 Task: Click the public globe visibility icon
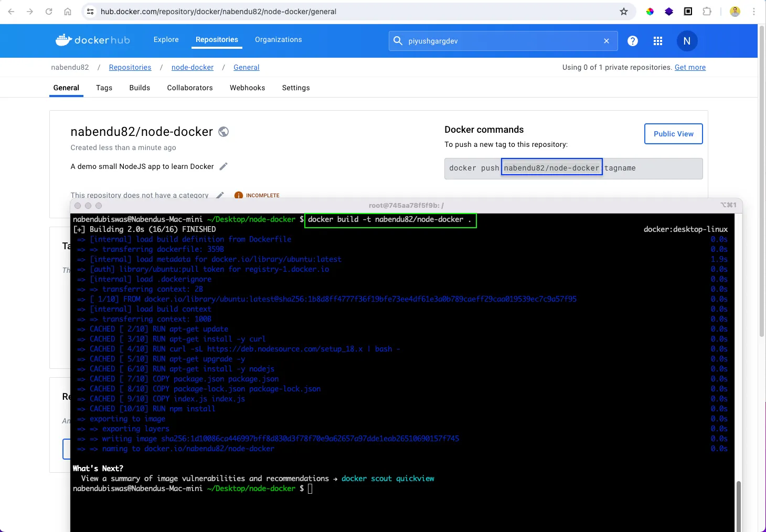click(224, 132)
